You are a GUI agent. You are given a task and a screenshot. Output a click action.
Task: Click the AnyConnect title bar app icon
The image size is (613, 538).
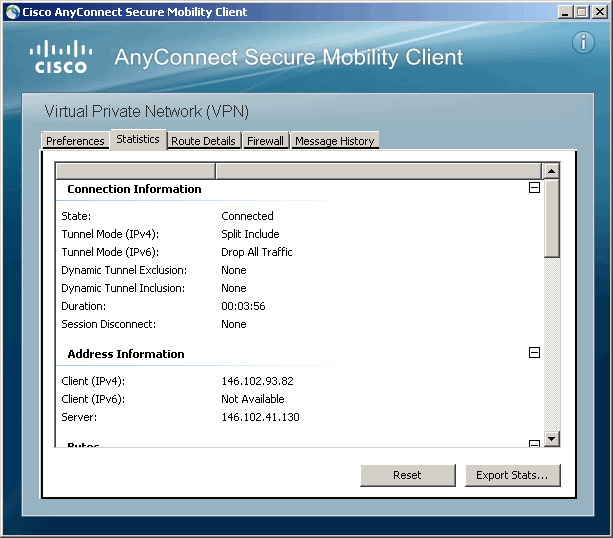point(12,12)
